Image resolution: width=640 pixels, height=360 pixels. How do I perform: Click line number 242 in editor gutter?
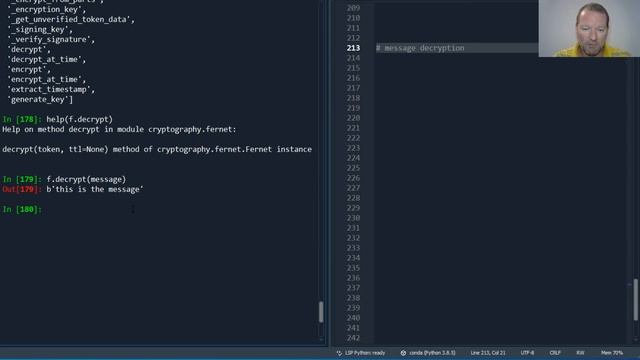[353, 338]
